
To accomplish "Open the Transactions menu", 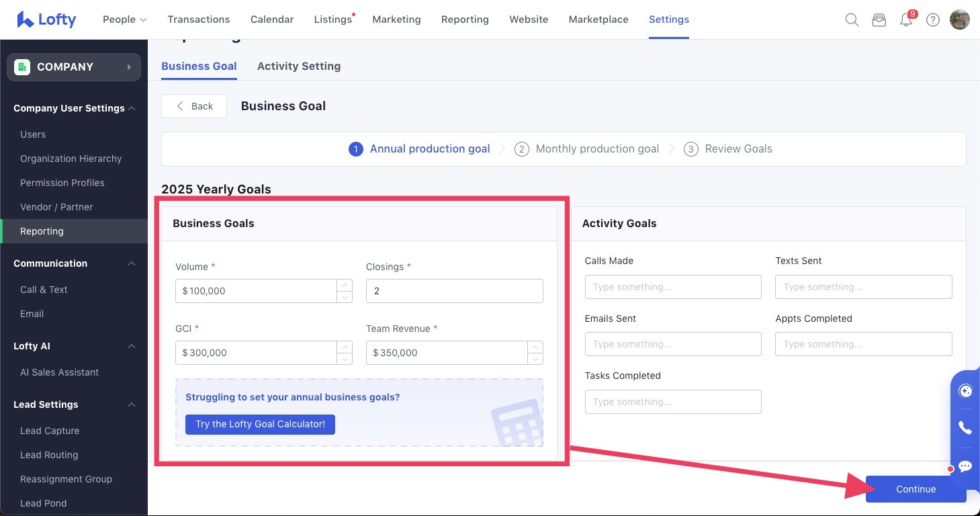I will (x=199, y=19).
